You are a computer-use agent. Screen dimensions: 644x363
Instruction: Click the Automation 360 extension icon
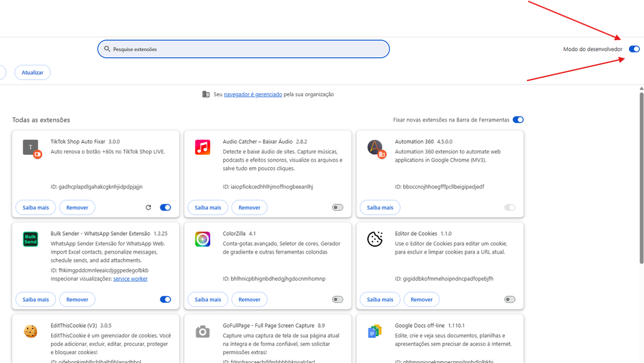click(x=376, y=148)
